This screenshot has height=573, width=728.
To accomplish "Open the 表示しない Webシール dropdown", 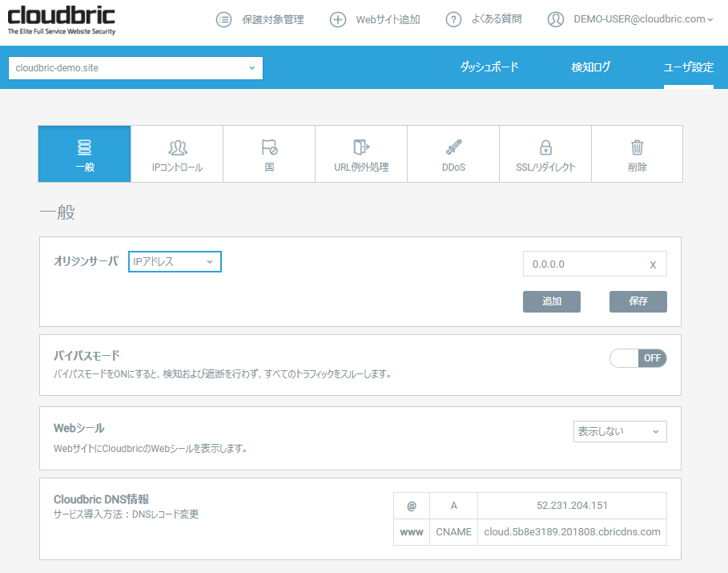I will click(x=620, y=431).
